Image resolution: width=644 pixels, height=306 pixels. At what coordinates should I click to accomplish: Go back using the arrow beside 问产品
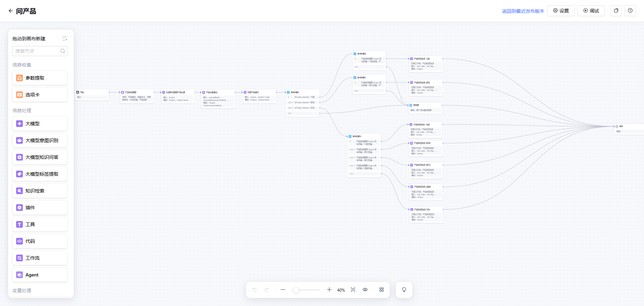pyautogui.click(x=11, y=11)
